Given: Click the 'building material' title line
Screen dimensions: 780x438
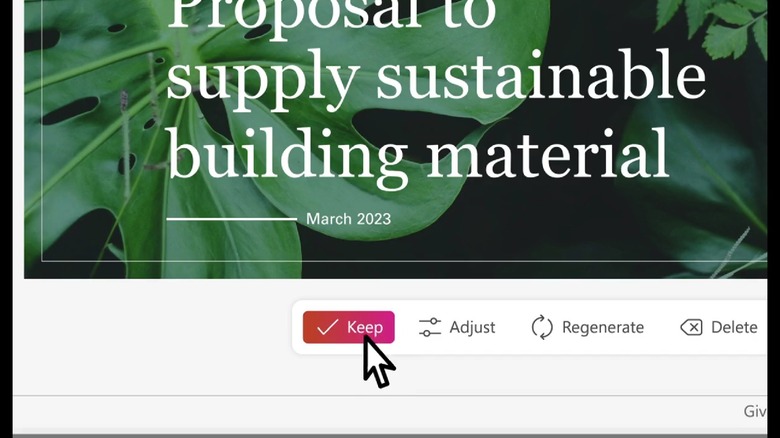Looking at the screenshot, I should tap(418, 154).
